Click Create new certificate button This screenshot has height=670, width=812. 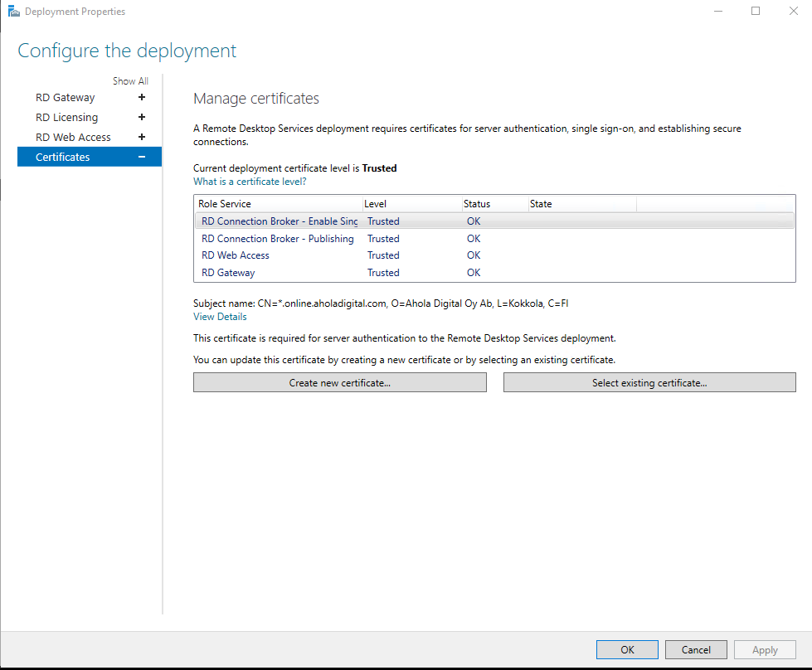pos(340,382)
